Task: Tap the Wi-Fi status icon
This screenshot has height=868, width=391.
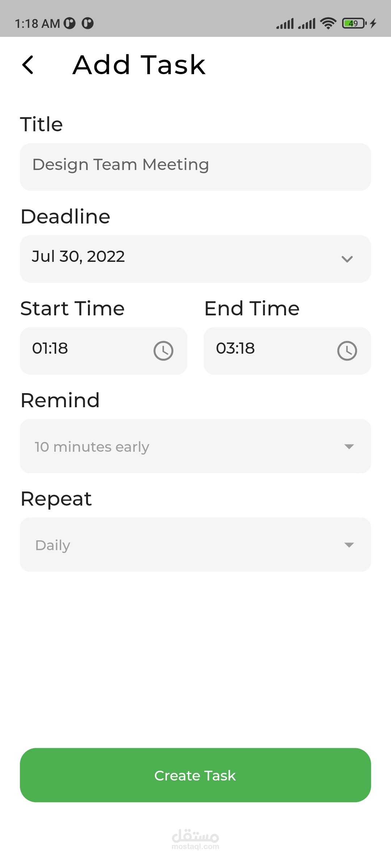Action: click(328, 24)
